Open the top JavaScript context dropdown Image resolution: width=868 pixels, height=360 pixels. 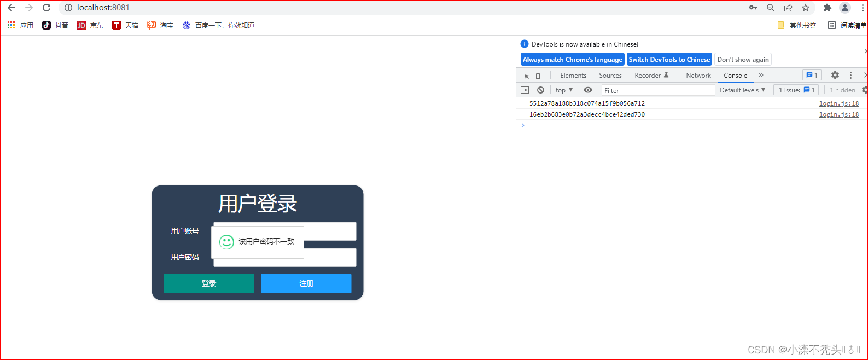[564, 90]
